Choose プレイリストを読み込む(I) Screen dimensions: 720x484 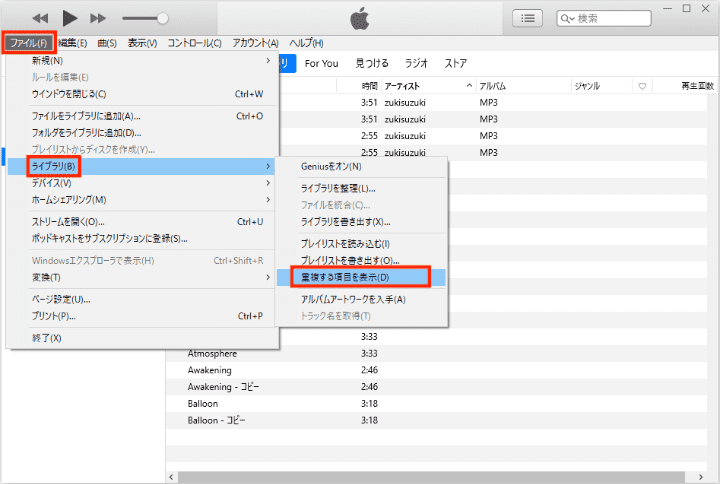coord(361,244)
